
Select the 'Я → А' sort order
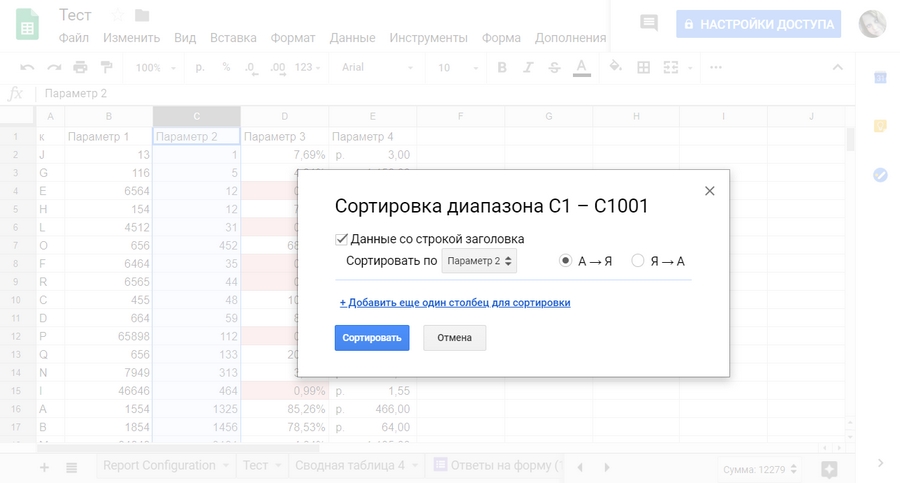point(637,261)
